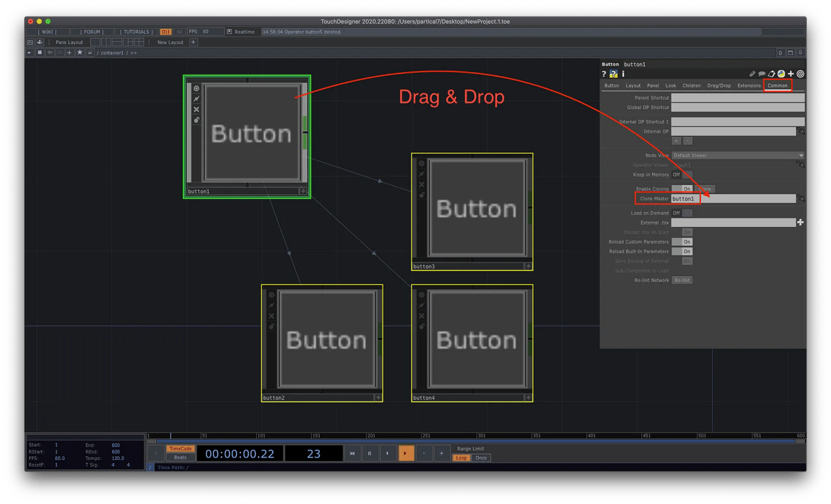Add a new layout with plus button
This screenshot has height=504, width=831.
pyautogui.click(x=193, y=43)
